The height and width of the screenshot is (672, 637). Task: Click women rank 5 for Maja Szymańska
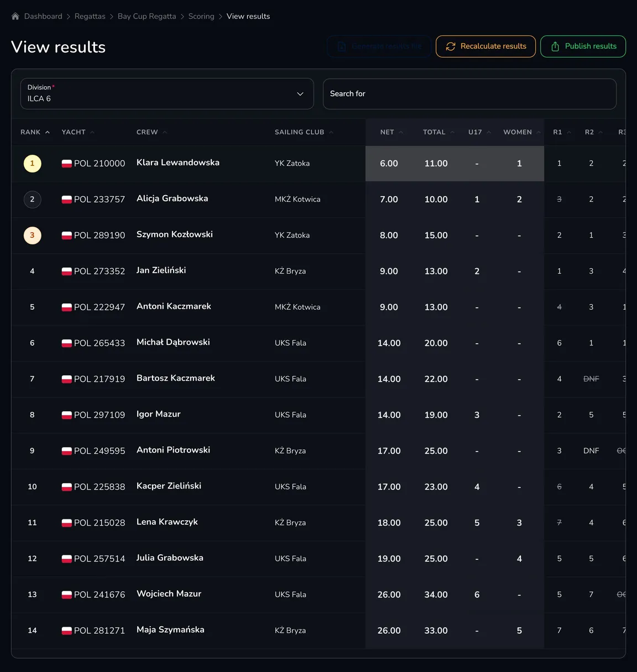tap(519, 631)
